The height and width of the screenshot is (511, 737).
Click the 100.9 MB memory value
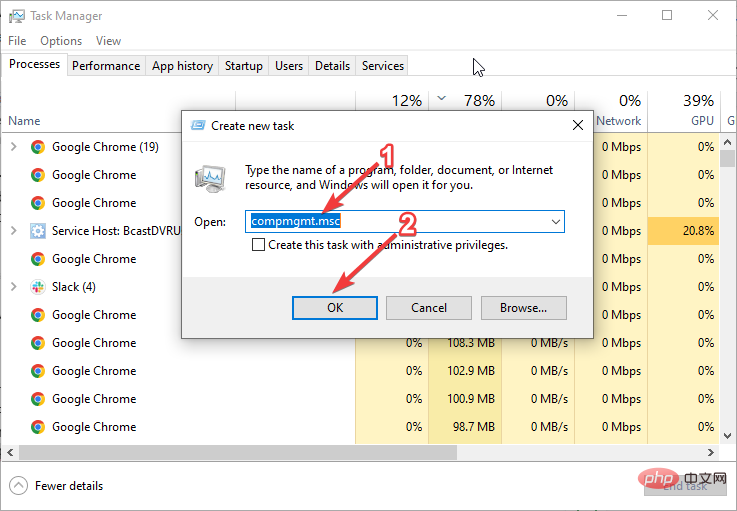(470, 399)
